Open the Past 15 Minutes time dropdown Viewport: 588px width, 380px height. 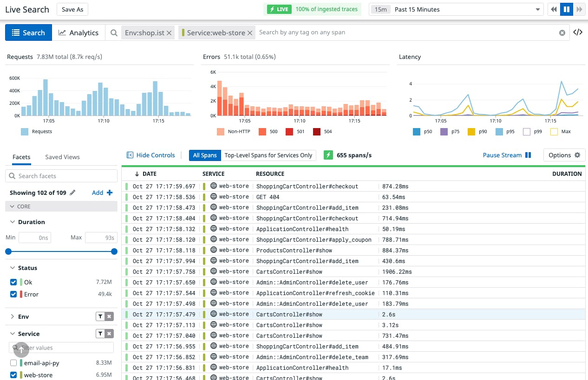pos(456,9)
